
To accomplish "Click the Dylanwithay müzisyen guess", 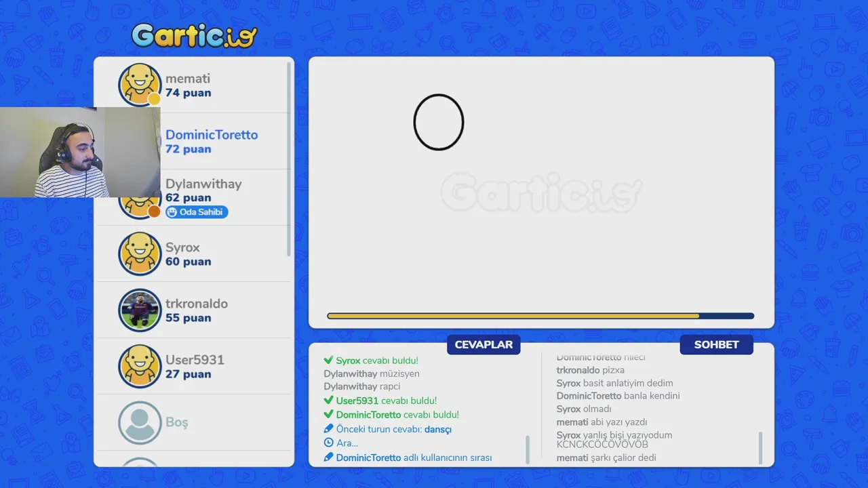I will [x=372, y=373].
